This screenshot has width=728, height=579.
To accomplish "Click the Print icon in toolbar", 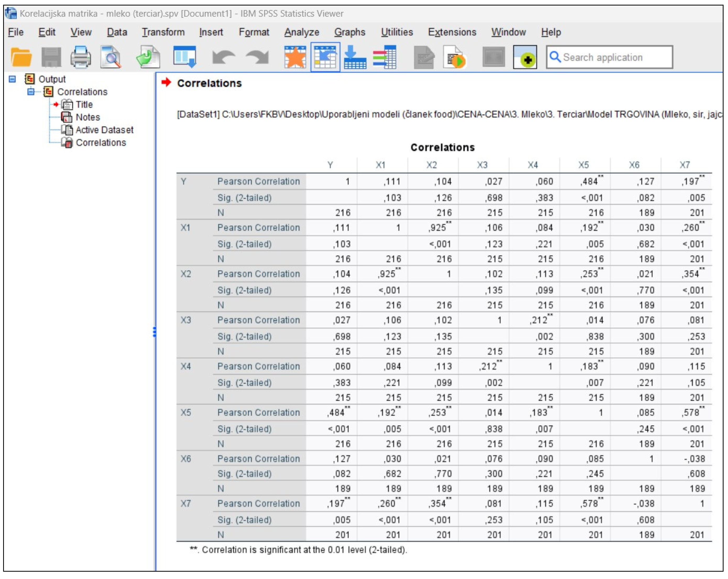I will click(x=80, y=57).
